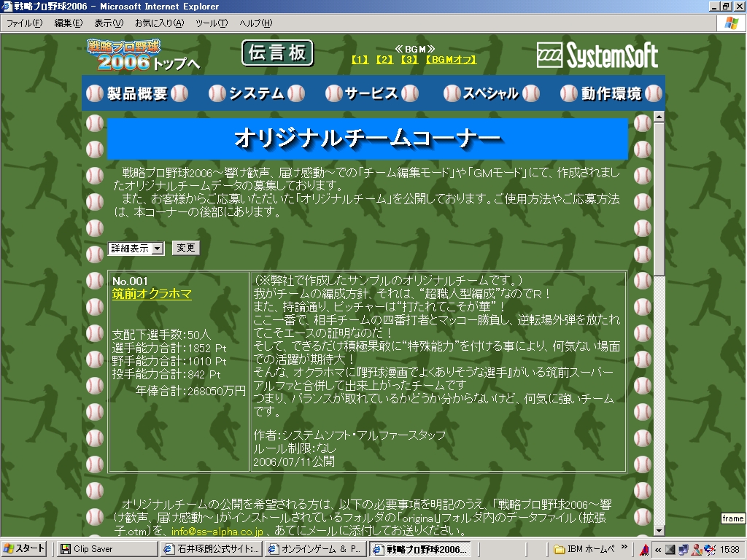747x560 pixels.
Task: Open the 製品概要 navigation tab
Action: tap(137, 93)
